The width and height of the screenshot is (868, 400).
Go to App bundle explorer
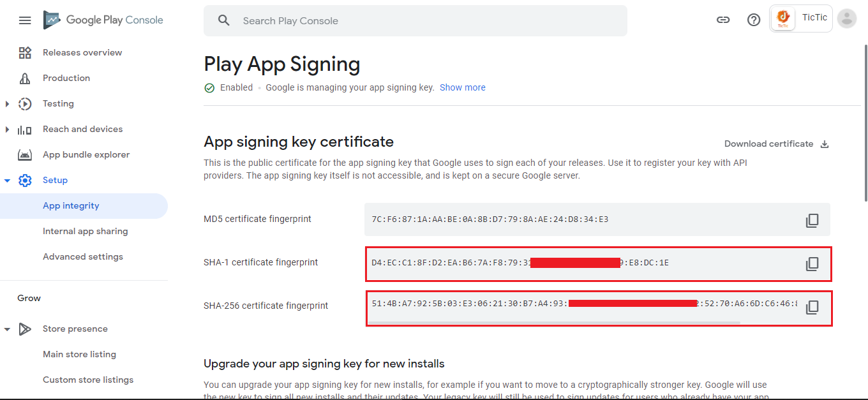click(x=86, y=154)
